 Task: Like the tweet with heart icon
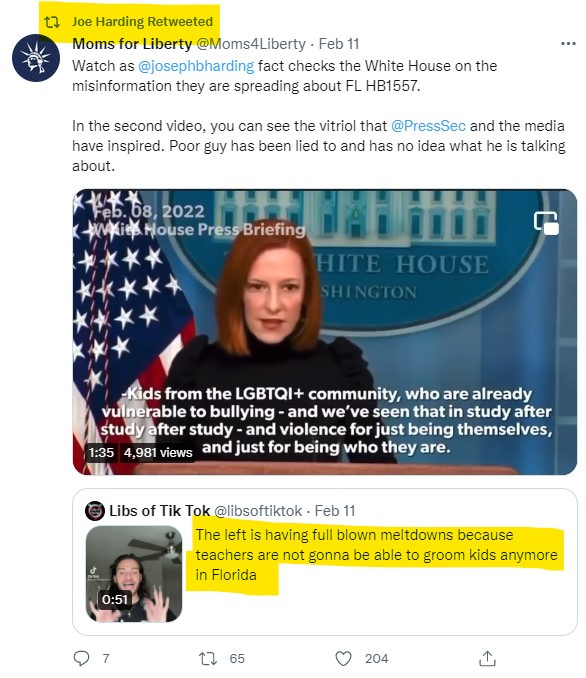343,659
